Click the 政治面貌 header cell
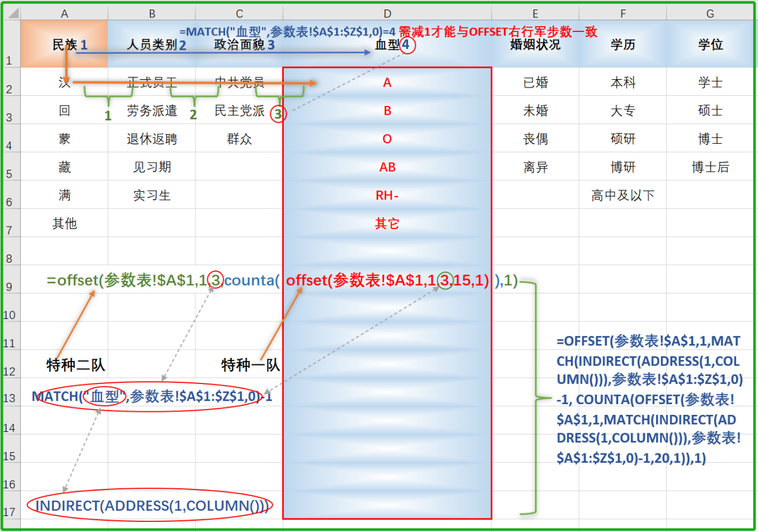The width and height of the screenshot is (758, 532). tap(239, 44)
